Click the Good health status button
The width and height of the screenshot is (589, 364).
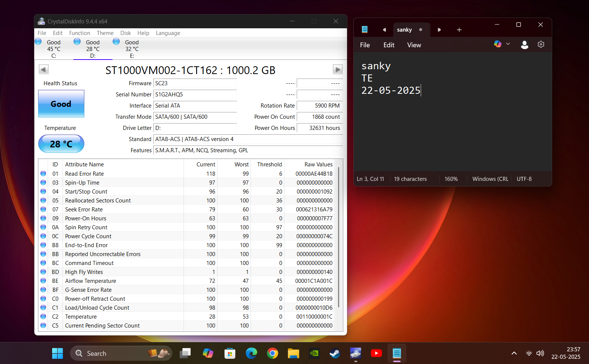61,104
